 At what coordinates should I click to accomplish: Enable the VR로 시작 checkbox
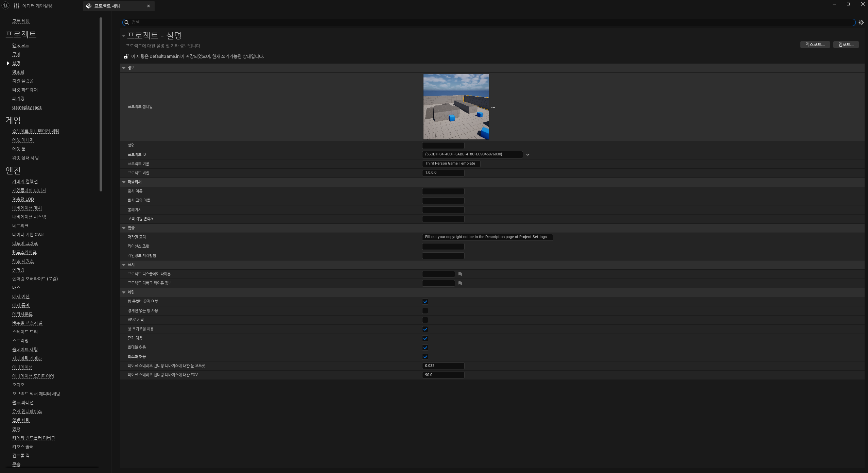[425, 320]
